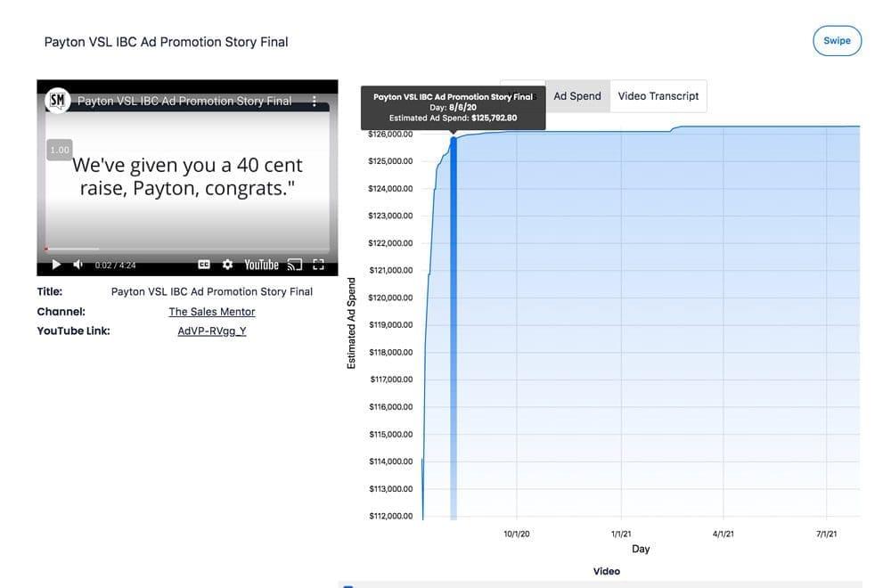Click the YouTube logo in the player bar
Screen dimensions: 891x588
tap(262, 265)
